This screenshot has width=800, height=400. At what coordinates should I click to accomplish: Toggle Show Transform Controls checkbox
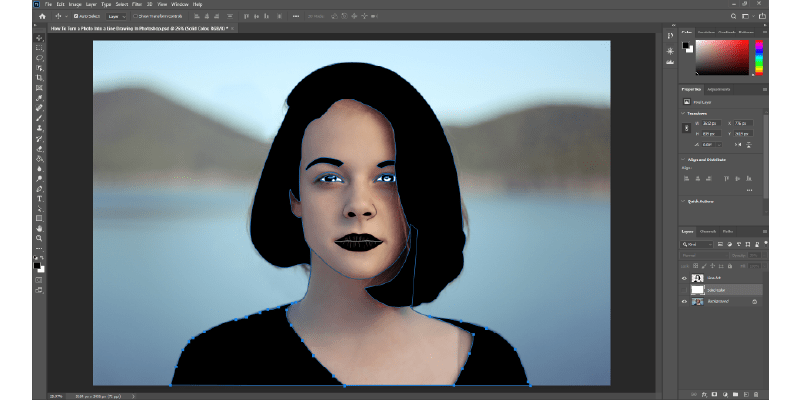[x=135, y=16]
